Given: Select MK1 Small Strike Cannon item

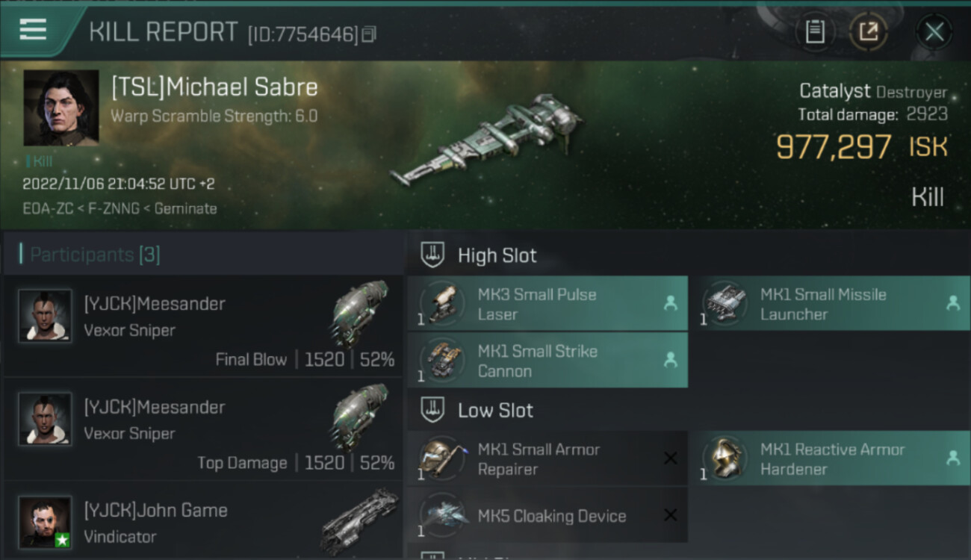Looking at the screenshot, I should tap(536, 361).
